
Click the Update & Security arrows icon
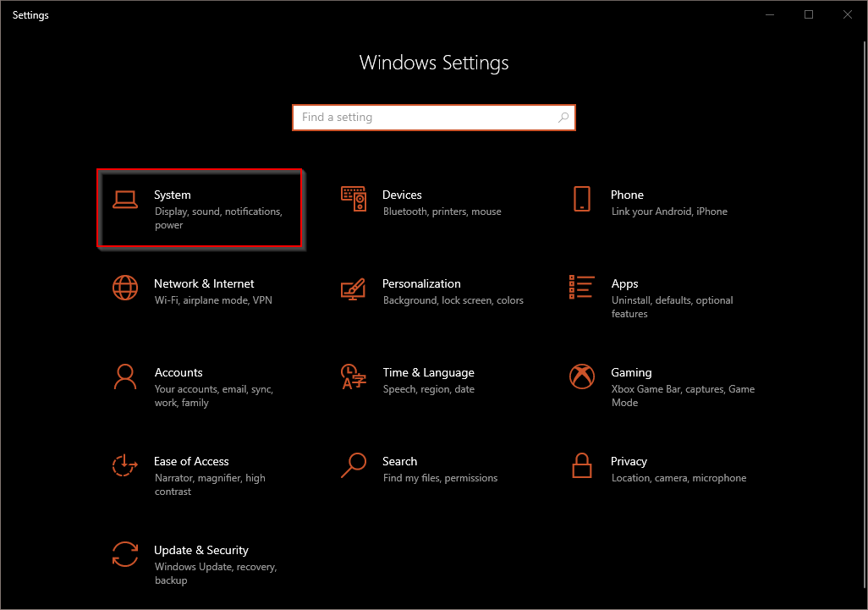click(125, 554)
